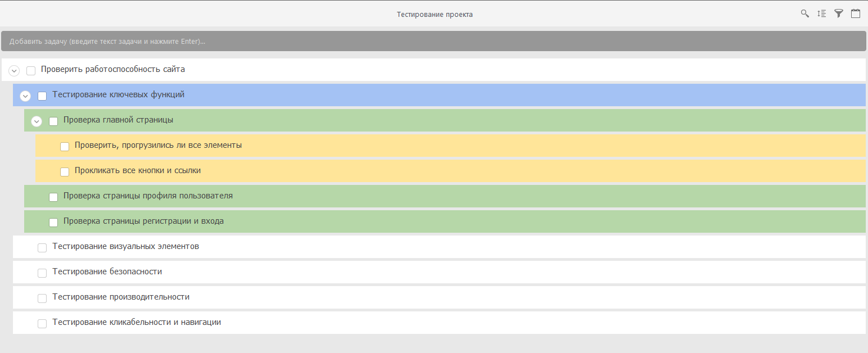Collapse 'Тестирование ключевых функций' subtasks
Screen dimensions: 868x353
click(x=25, y=96)
